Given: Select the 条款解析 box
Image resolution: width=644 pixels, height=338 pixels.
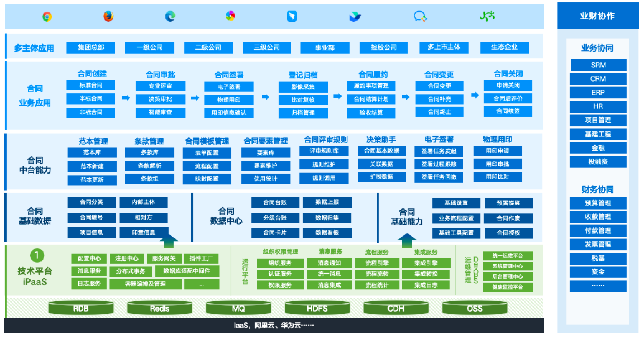Looking at the screenshot, I should [150, 166].
